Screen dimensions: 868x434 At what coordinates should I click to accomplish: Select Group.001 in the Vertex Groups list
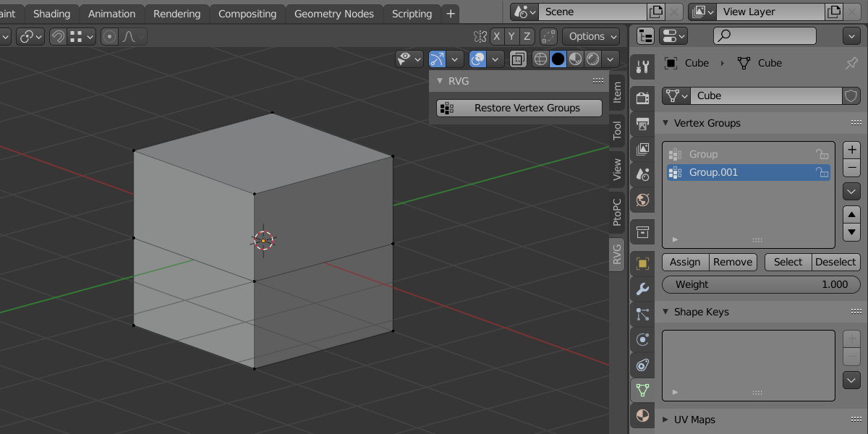(x=723, y=172)
